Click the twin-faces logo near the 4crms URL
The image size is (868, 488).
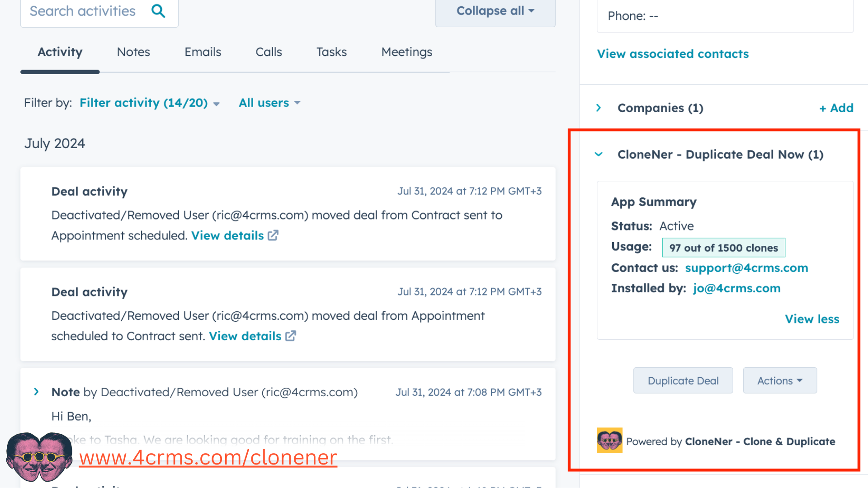[39, 457]
